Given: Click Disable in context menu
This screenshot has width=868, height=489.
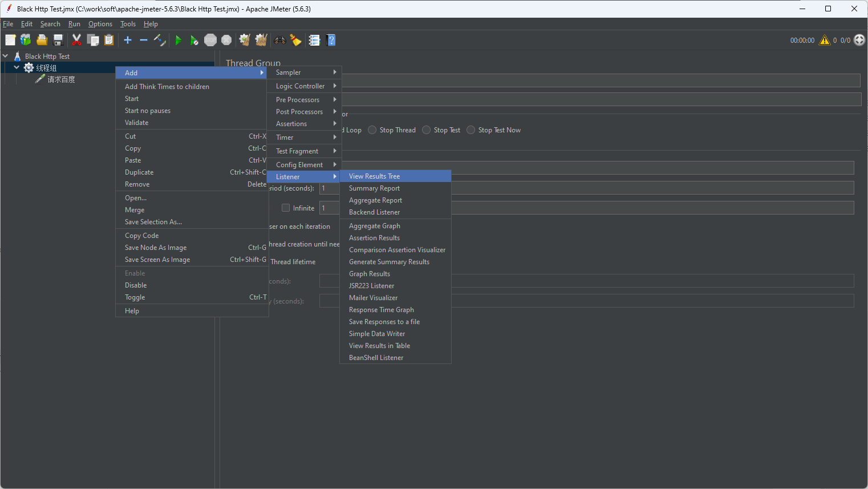Looking at the screenshot, I should point(191,285).
